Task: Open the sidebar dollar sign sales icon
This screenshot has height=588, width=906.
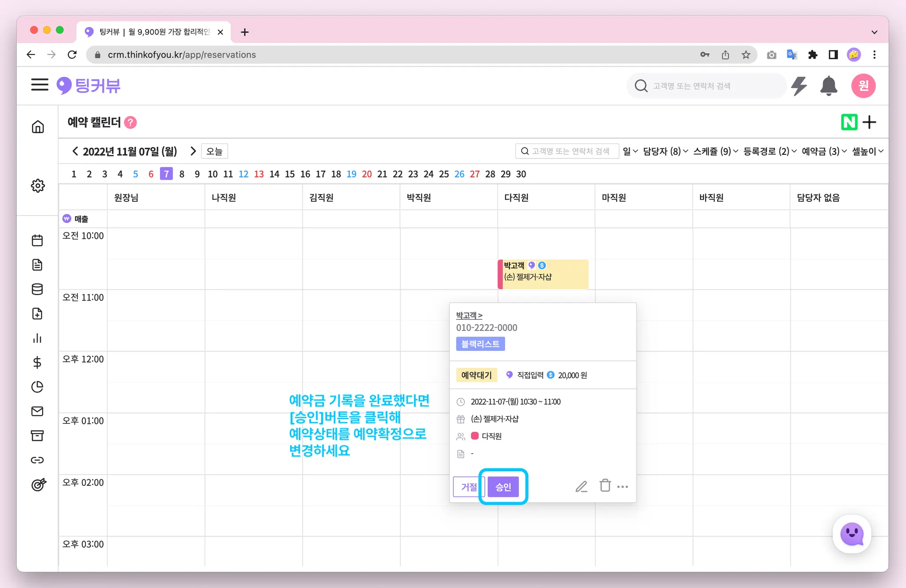Action: (x=38, y=363)
